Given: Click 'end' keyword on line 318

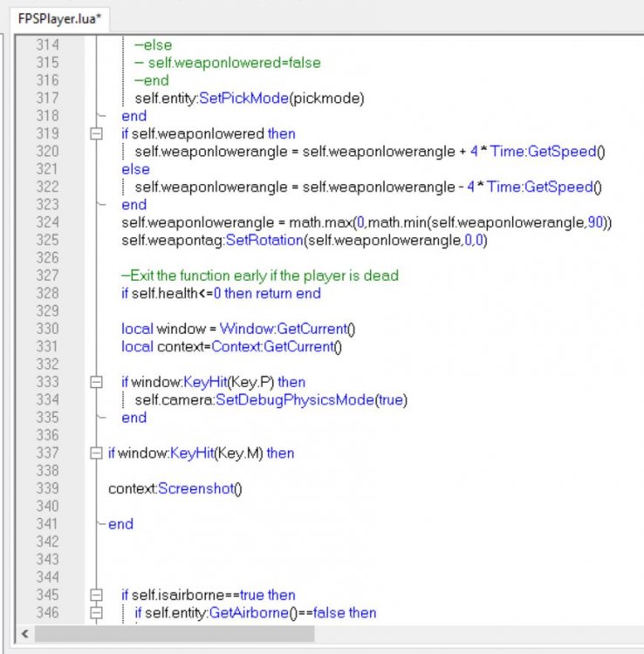Looking at the screenshot, I should pyautogui.click(x=134, y=116).
